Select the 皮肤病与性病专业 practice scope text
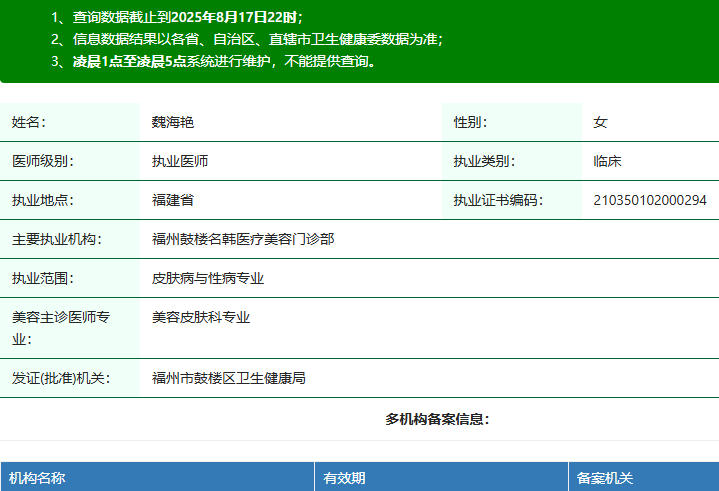 pos(208,278)
